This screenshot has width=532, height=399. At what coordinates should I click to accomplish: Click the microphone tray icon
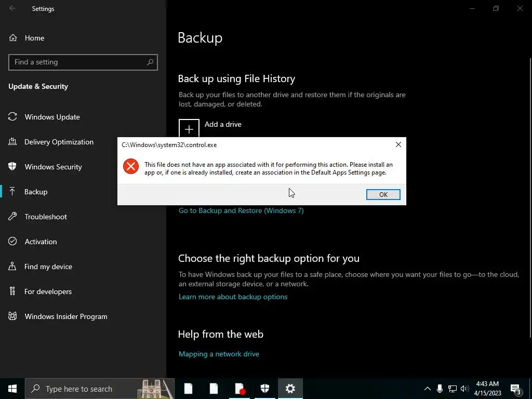(x=440, y=389)
